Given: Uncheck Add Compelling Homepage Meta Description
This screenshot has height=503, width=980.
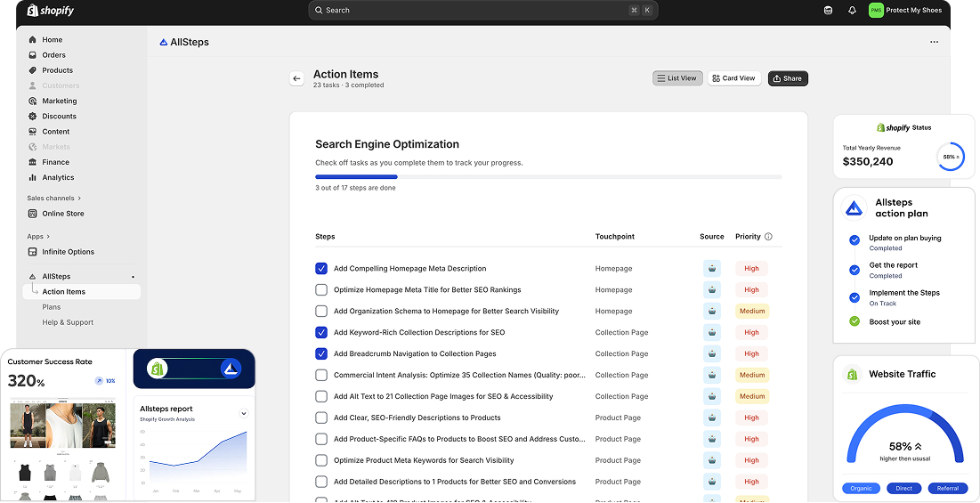Looking at the screenshot, I should pos(321,269).
